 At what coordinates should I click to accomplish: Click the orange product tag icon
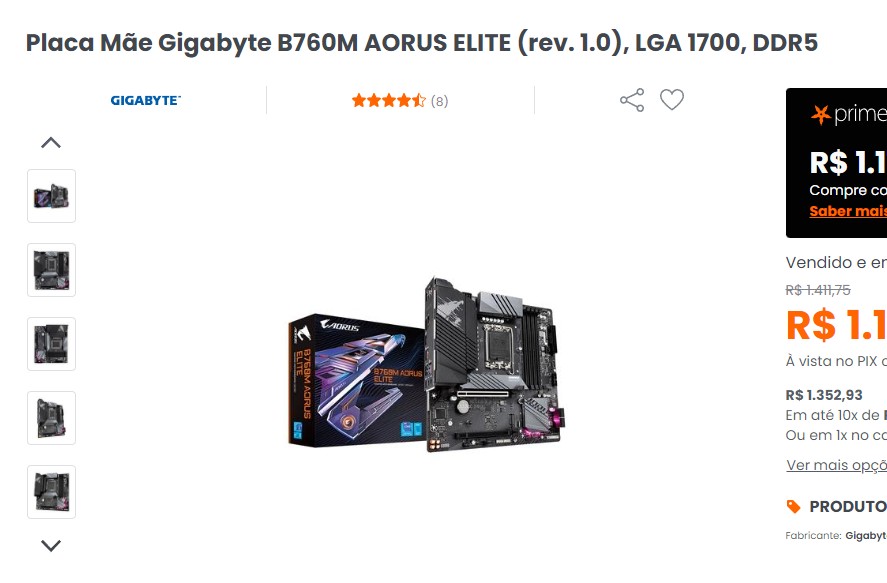(x=794, y=507)
